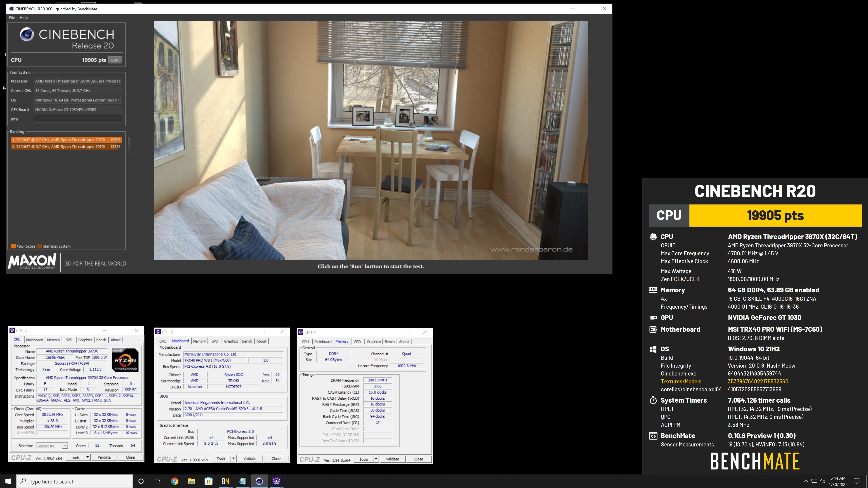Select ranking entry with score 19905
Viewport: 868px width, 488px height.
[x=66, y=140]
